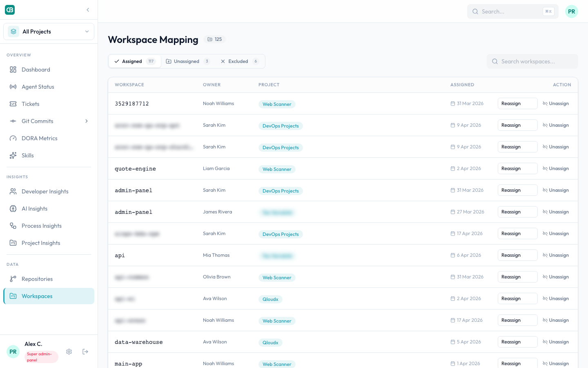588x368 pixels.
Task: Open Project Insights page
Action: click(49, 243)
